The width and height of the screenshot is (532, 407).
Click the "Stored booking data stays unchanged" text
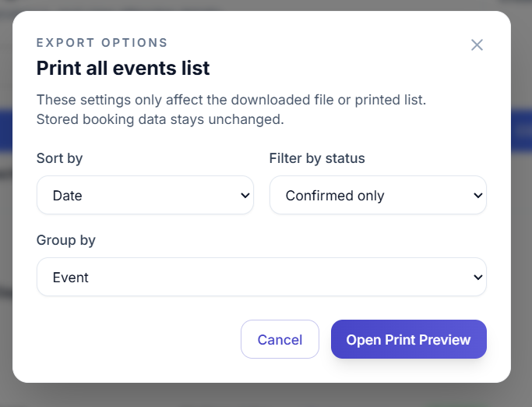coord(160,120)
